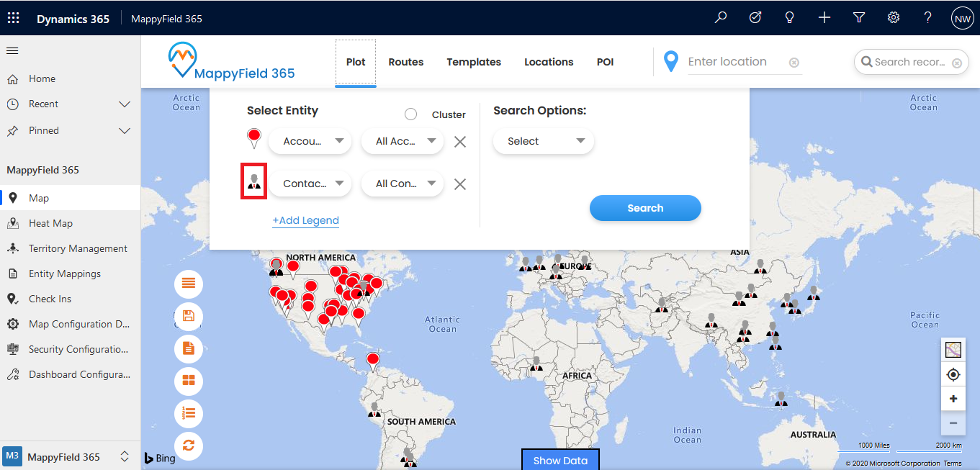Open the Dynamics 365 app launcher grid
The width and height of the screenshot is (980, 470).
tap(14, 18)
